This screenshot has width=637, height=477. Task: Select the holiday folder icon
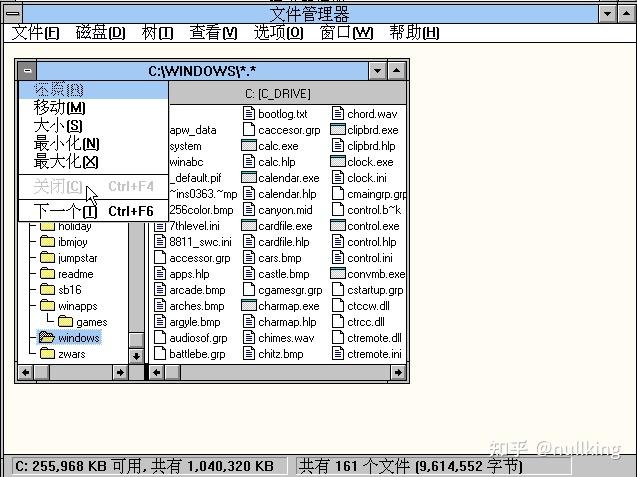pos(47,226)
